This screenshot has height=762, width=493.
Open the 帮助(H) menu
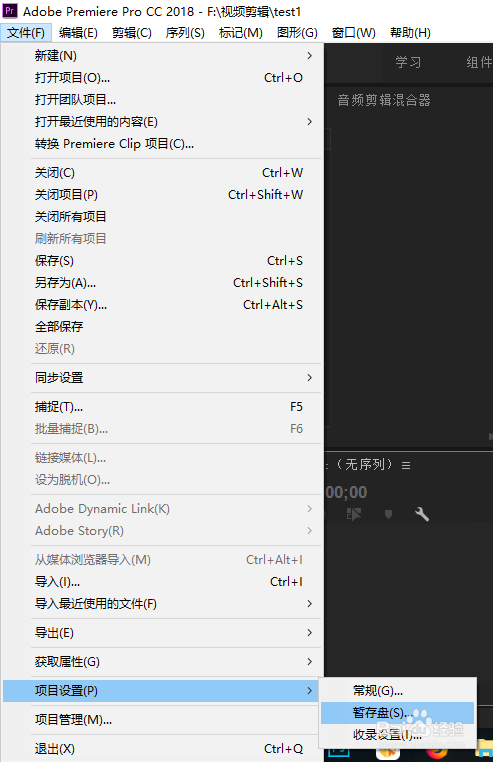click(x=410, y=33)
